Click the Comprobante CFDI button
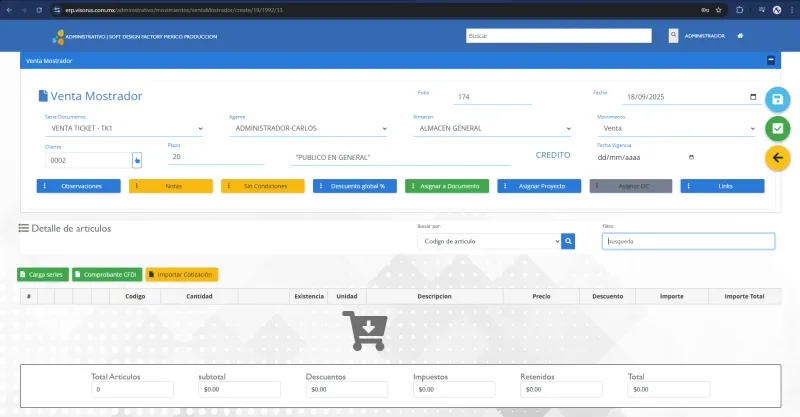The height and width of the screenshot is (417, 800). [x=107, y=275]
